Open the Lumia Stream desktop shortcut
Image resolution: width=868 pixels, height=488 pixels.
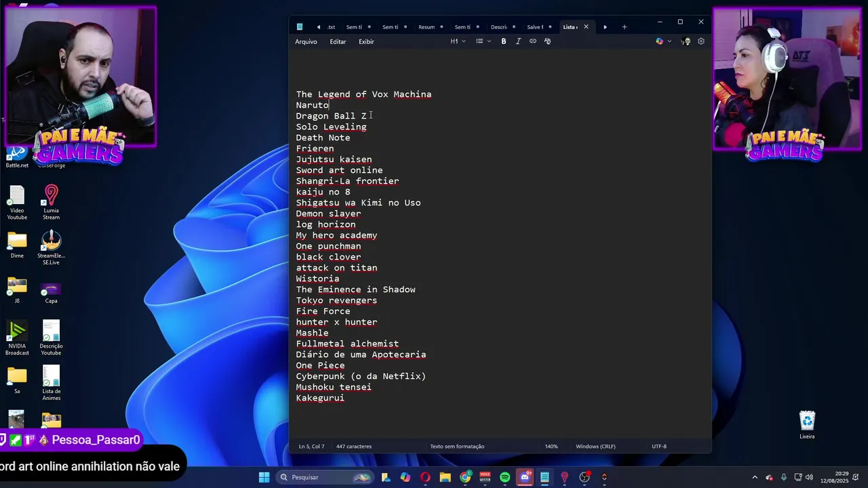tap(51, 203)
